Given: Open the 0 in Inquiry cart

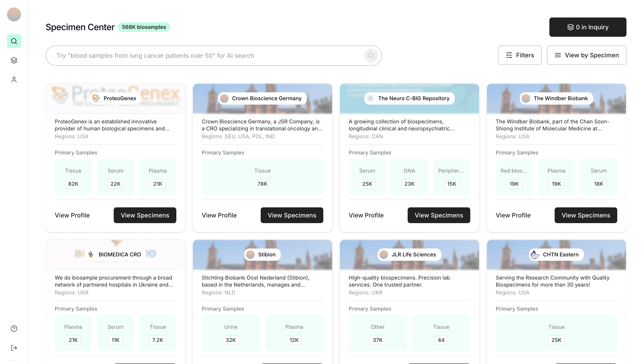Looking at the screenshot, I should point(588,27).
